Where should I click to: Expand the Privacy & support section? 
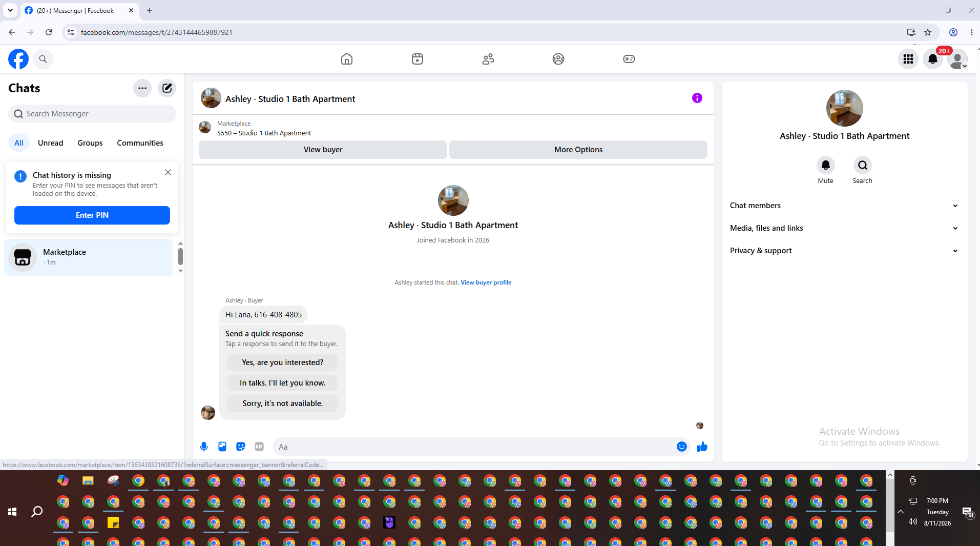coord(845,251)
